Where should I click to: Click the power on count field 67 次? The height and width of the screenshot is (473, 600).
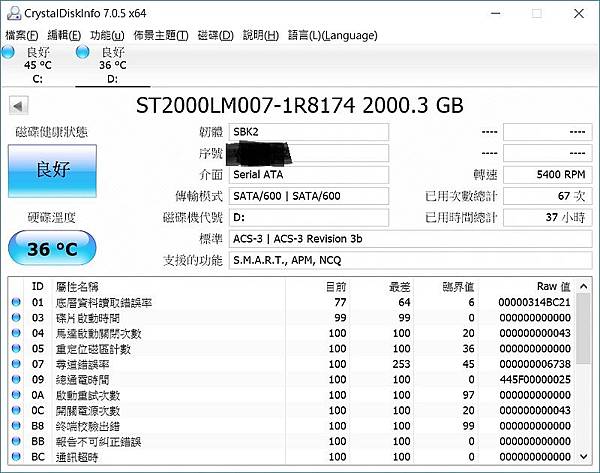click(548, 196)
